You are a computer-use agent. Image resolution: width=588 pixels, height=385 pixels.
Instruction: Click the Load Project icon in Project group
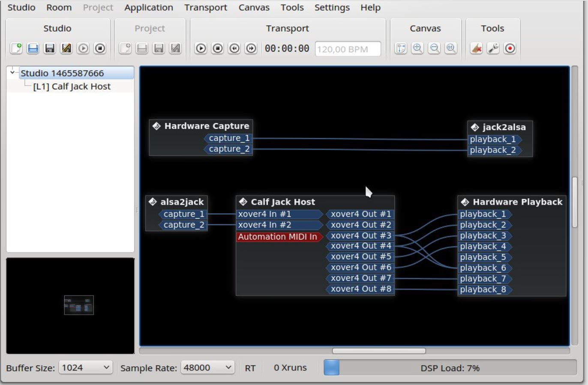point(142,48)
